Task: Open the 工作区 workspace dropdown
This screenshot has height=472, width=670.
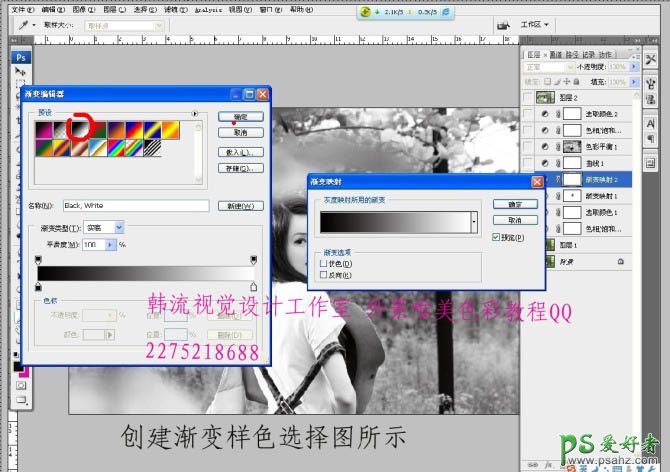Action: coord(536,24)
